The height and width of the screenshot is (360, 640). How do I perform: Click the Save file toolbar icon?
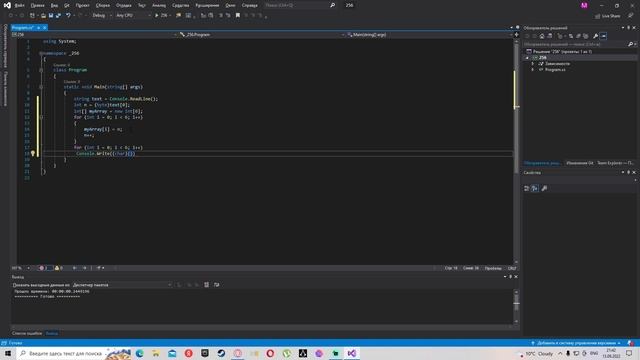click(51, 16)
